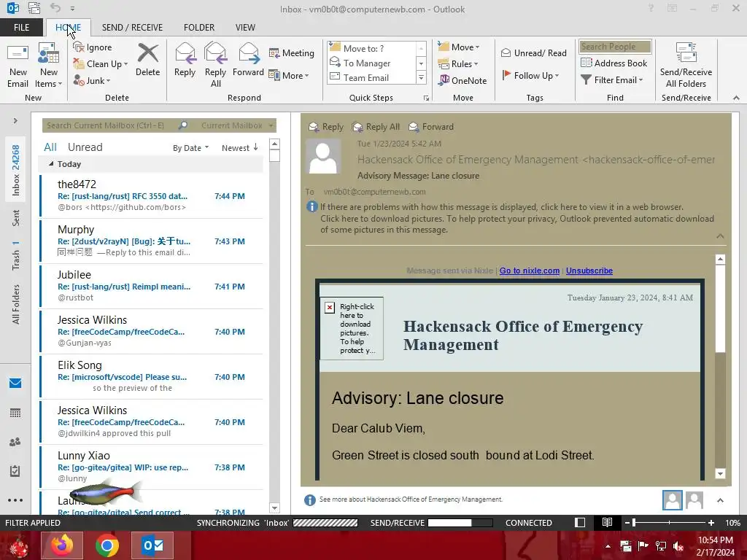Follow the Go to nixle.com link
This screenshot has width=747, height=560.
(x=530, y=271)
